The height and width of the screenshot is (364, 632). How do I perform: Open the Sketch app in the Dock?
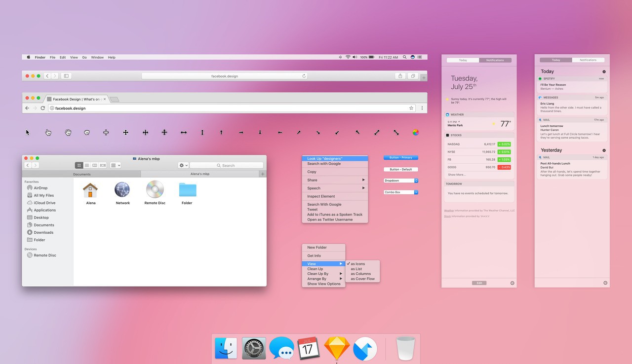[x=337, y=349]
